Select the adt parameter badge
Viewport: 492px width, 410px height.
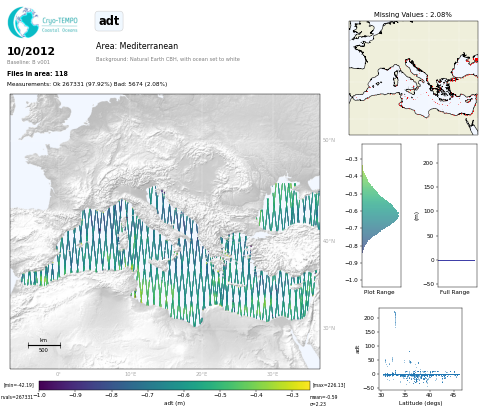coord(109,21)
